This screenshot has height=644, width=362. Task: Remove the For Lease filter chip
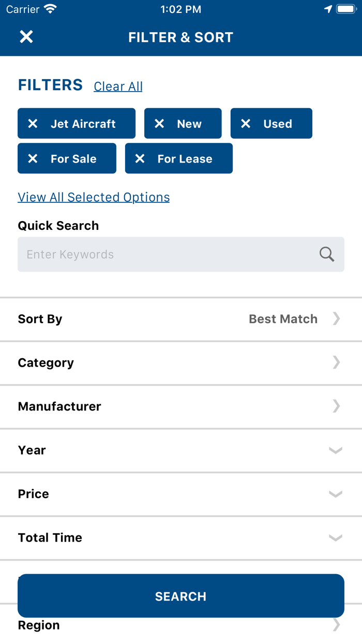pos(140,159)
